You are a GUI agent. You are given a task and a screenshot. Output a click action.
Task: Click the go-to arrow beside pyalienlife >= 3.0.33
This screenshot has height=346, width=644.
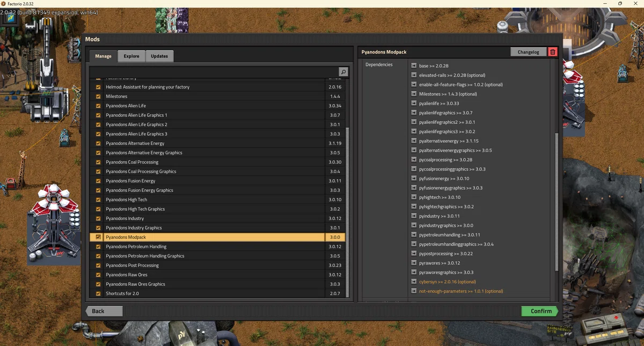coord(414,103)
